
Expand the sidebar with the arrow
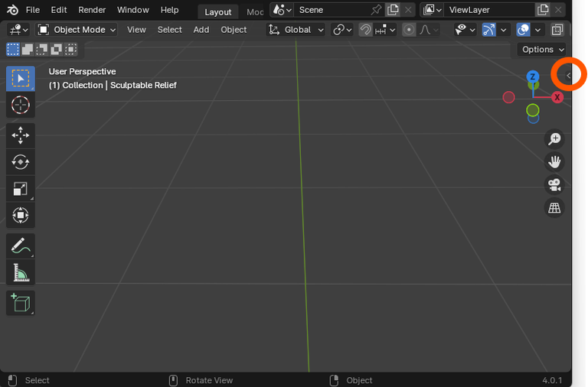tap(568, 75)
